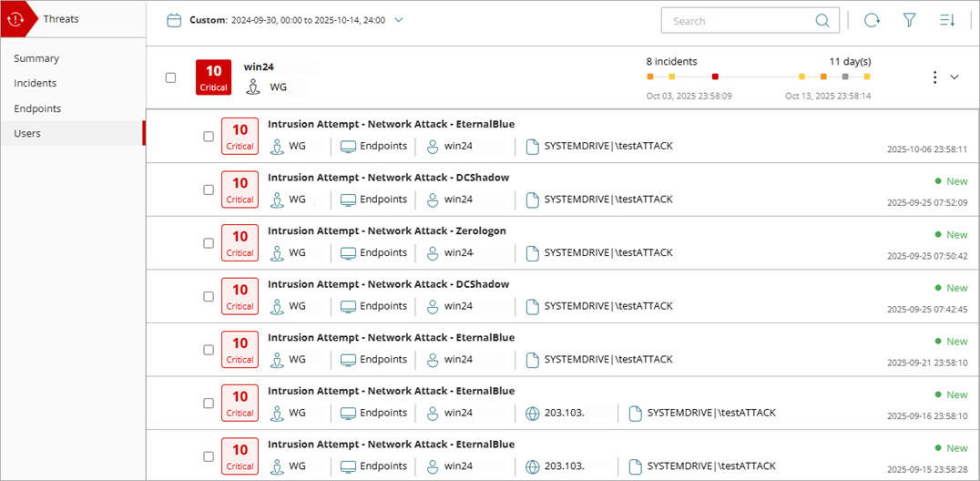980x481 pixels.
Task: Click 'Oct 03, 2025 23:58:09' start date
Action: pyautogui.click(x=689, y=97)
